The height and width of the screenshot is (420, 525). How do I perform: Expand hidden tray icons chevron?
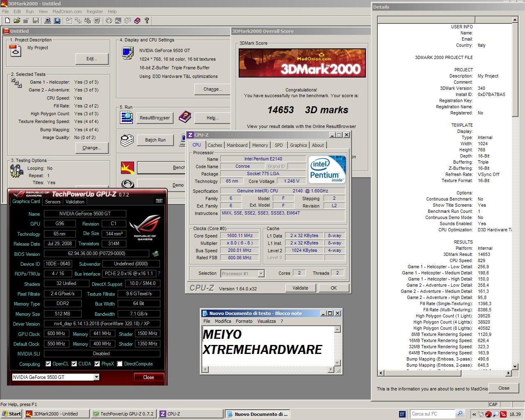tap(474, 414)
